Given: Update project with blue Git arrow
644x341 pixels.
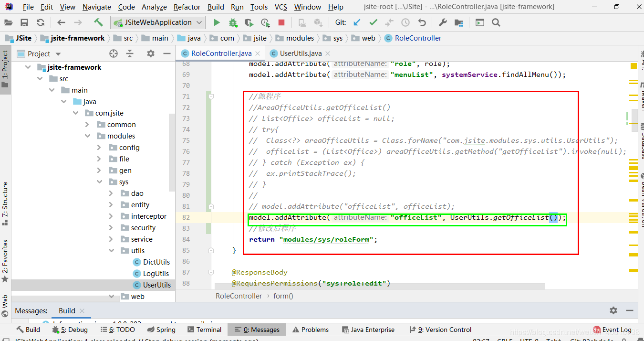Looking at the screenshot, I should point(356,22).
